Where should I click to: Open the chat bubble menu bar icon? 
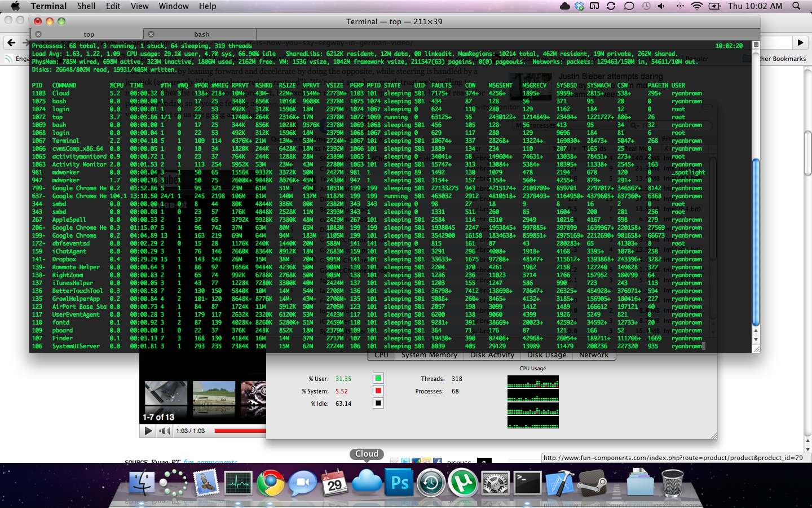tap(629, 6)
